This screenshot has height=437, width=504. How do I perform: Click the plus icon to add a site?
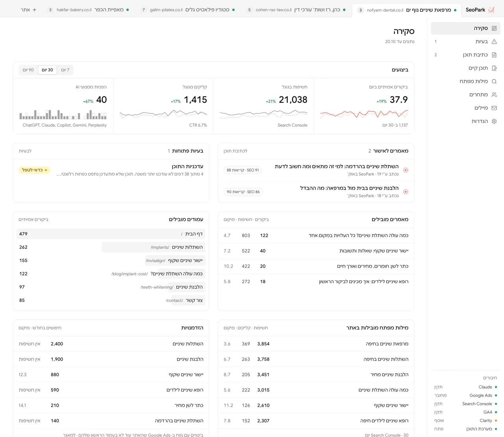pos(35,10)
